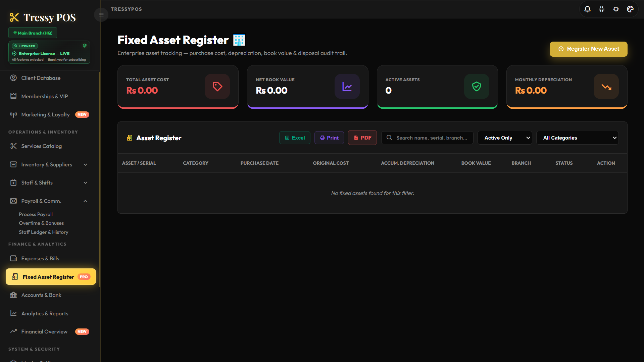
Task: Click the Asset Register panel building icon
Action: coord(130,138)
